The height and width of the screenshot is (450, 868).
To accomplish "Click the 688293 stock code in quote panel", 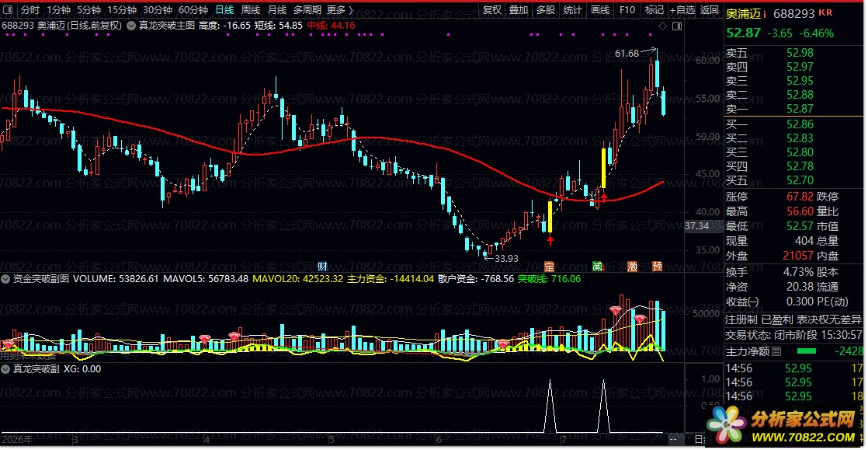I will pyautogui.click(x=793, y=13).
